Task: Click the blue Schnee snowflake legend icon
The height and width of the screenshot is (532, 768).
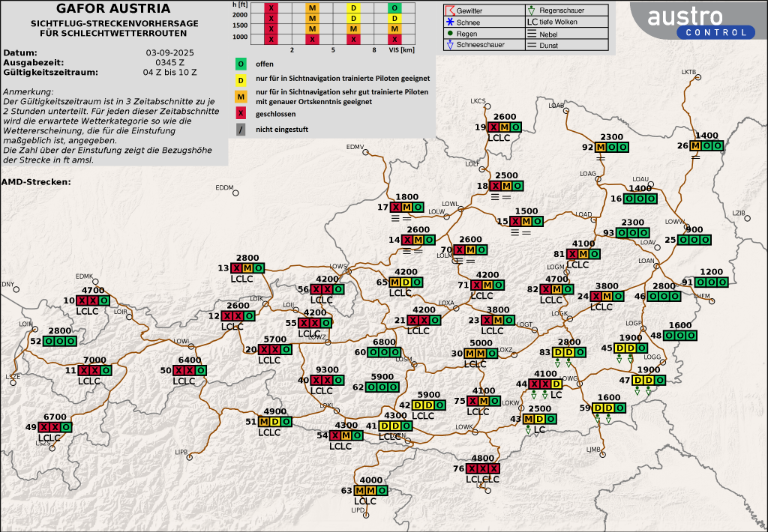Action: [x=449, y=22]
